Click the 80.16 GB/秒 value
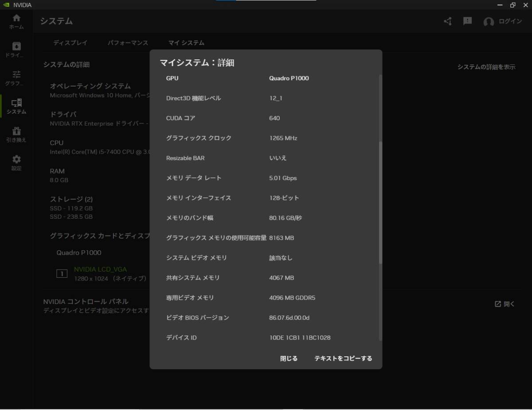 (x=286, y=218)
